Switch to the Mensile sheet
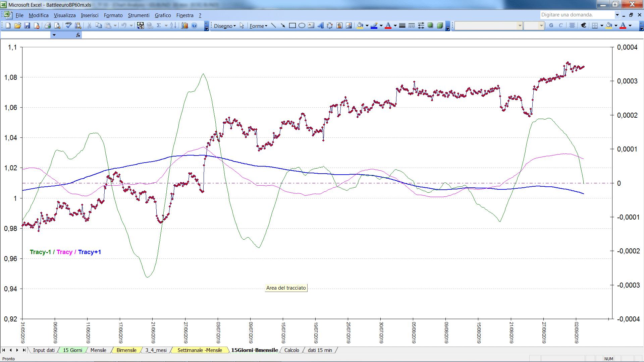644x362 pixels. [x=98, y=350]
